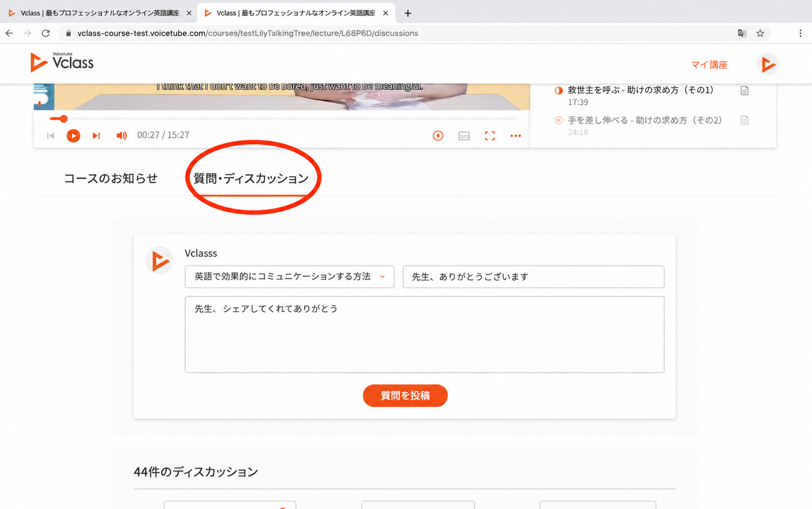Open playback speed lightning icon
812x509 pixels.
point(438,136)
